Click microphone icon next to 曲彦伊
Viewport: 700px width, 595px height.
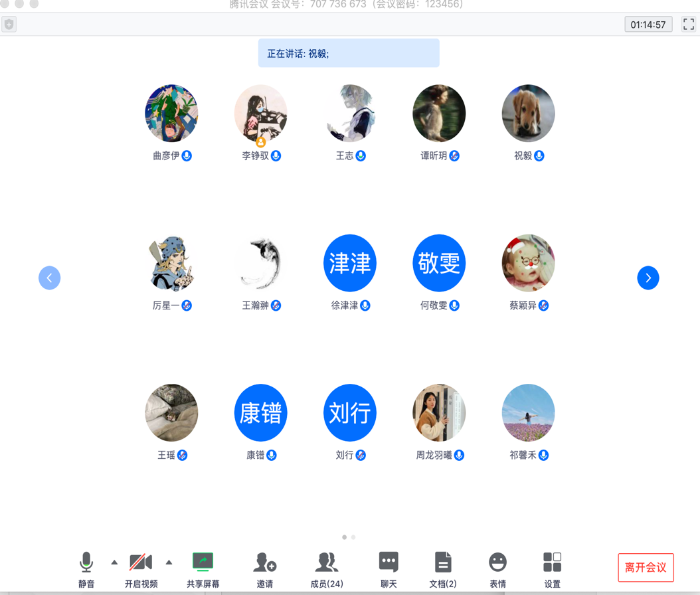[x=187, y=156]
